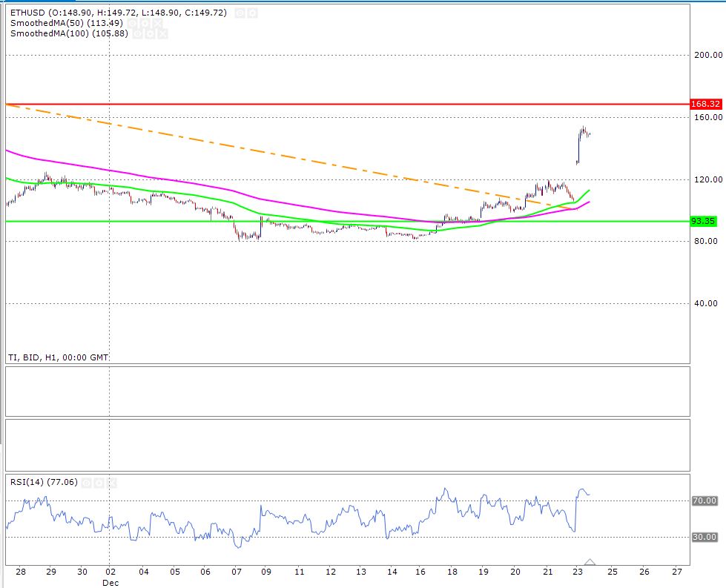Click the RSI 30.00 level label

click(x=704, y=537)
